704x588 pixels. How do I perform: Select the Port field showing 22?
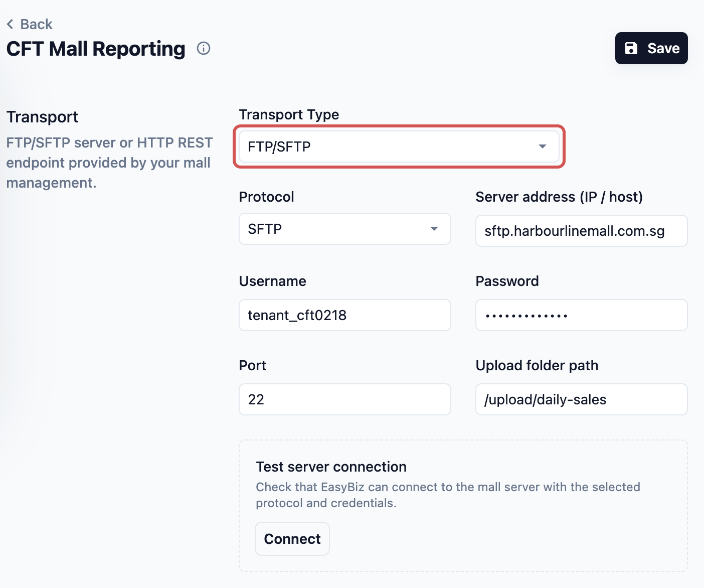[345, 399]
